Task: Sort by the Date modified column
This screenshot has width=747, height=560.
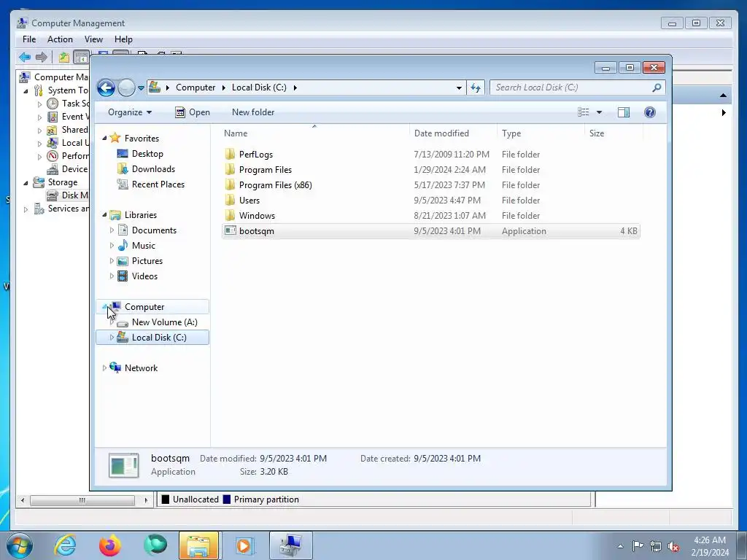Action: tap(452, 133)
